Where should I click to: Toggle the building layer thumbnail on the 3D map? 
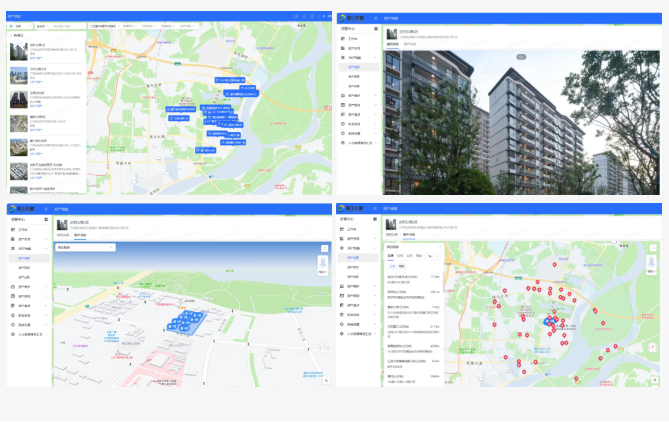(x=323, y=263)
